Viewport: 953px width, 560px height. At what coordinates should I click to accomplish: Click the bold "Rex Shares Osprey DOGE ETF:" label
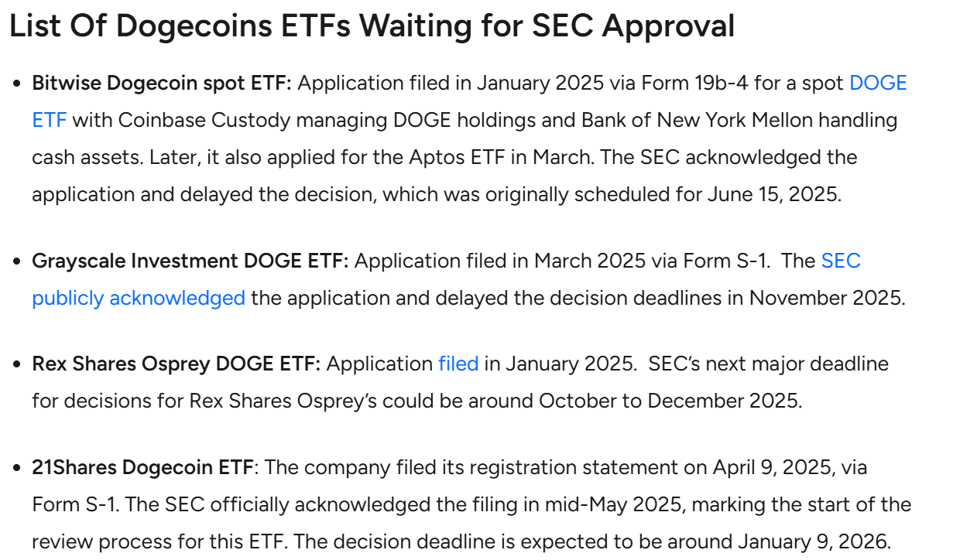tap(176, 364)
